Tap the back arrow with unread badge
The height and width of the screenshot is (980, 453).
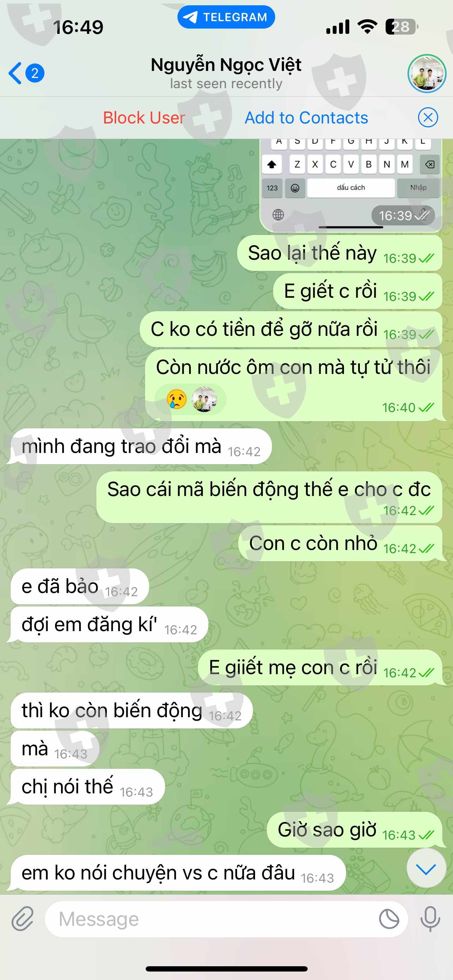click(x=26, y=73)
